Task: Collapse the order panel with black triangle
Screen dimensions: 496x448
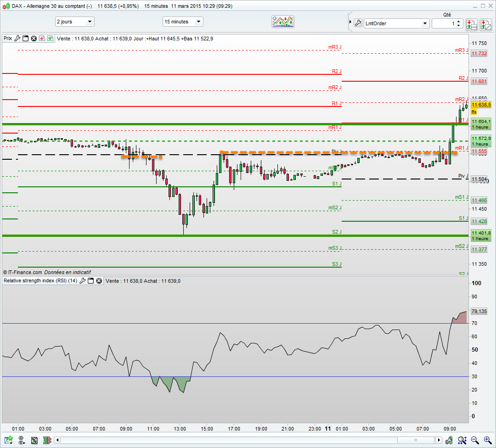Action: tap(349, 22)
